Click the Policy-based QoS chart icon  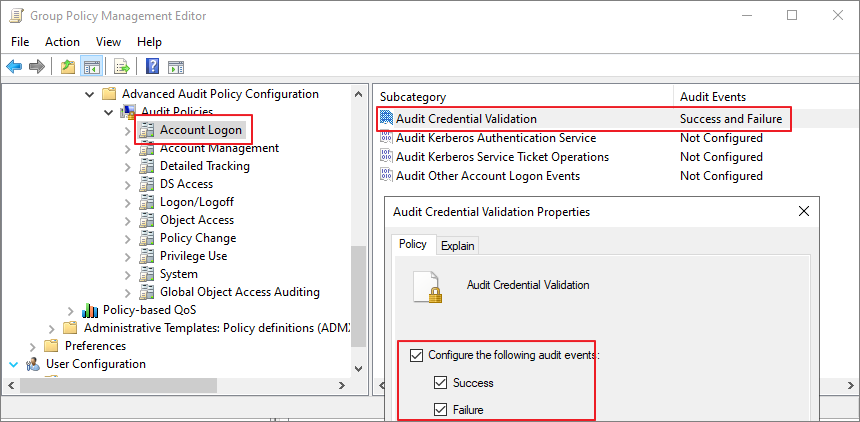pos(90,310)
